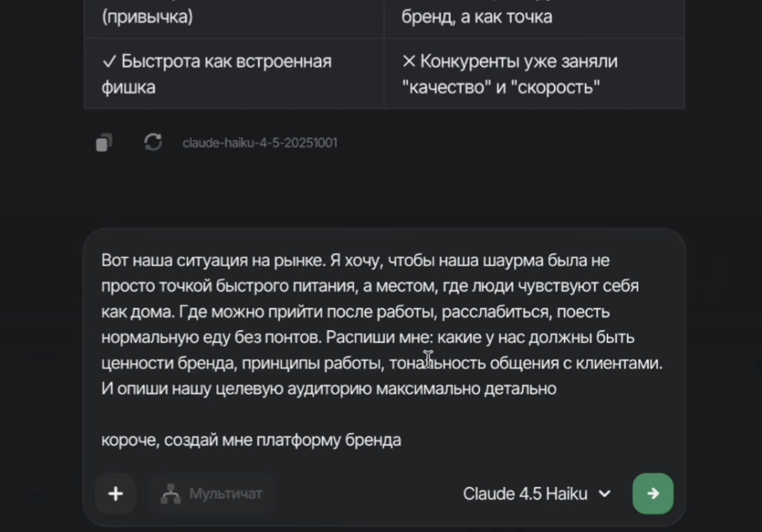Click the refresh arrows beside the model name

152,142
